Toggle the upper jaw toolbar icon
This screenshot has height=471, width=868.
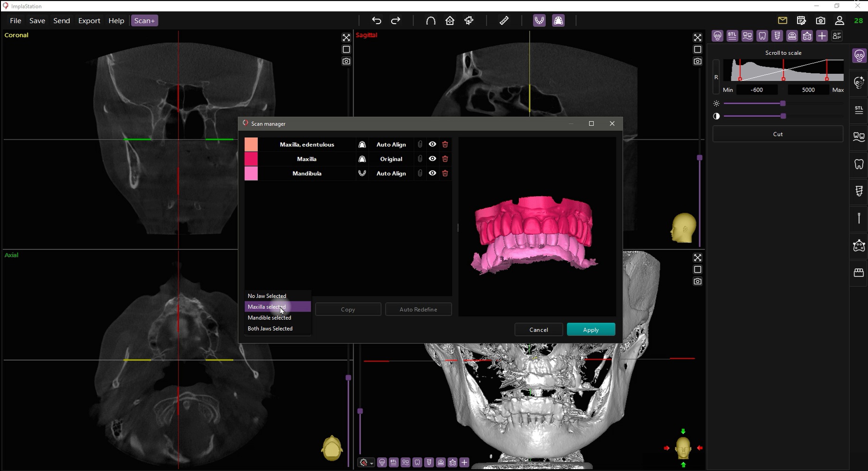click(559, 20)
